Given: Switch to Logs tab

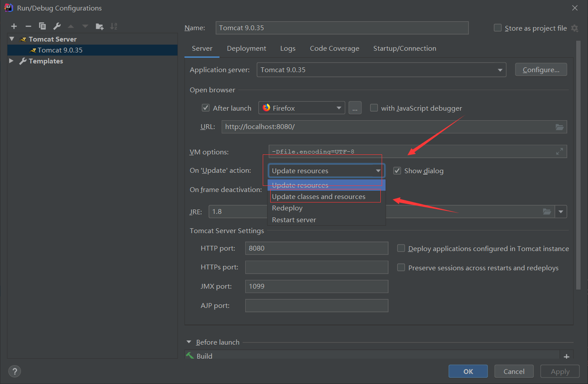Looking at the screenshot, I should [288, 49].
